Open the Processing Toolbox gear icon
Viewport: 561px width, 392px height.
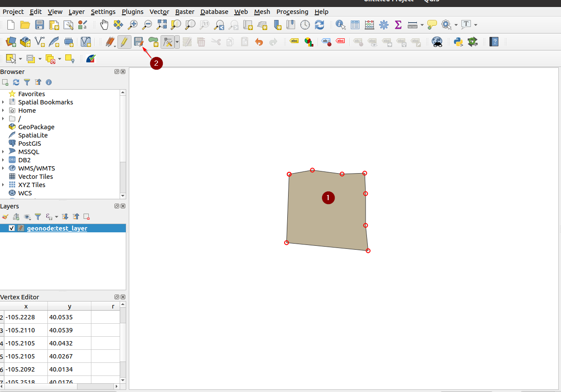pos(383,25)
